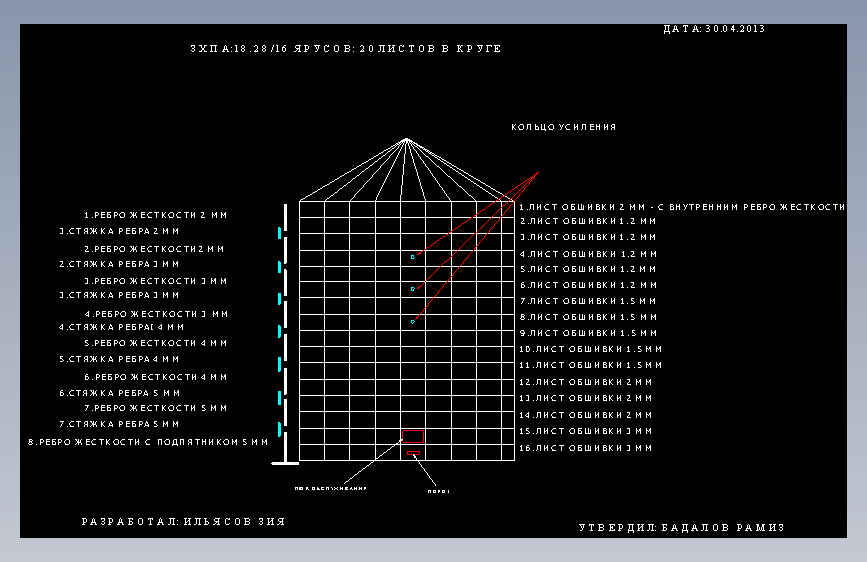Image resolution: width=867 pixels, height=562 pixels.
Task: Click the '5.ЛИСТ ОБШИВКИ 1.2 ММ' label
Action: [588, 269]
